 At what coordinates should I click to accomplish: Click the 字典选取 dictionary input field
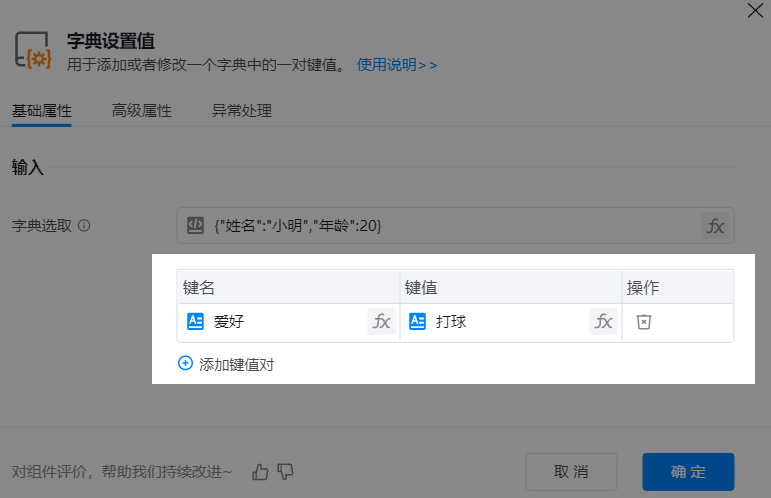pos(450,226)
